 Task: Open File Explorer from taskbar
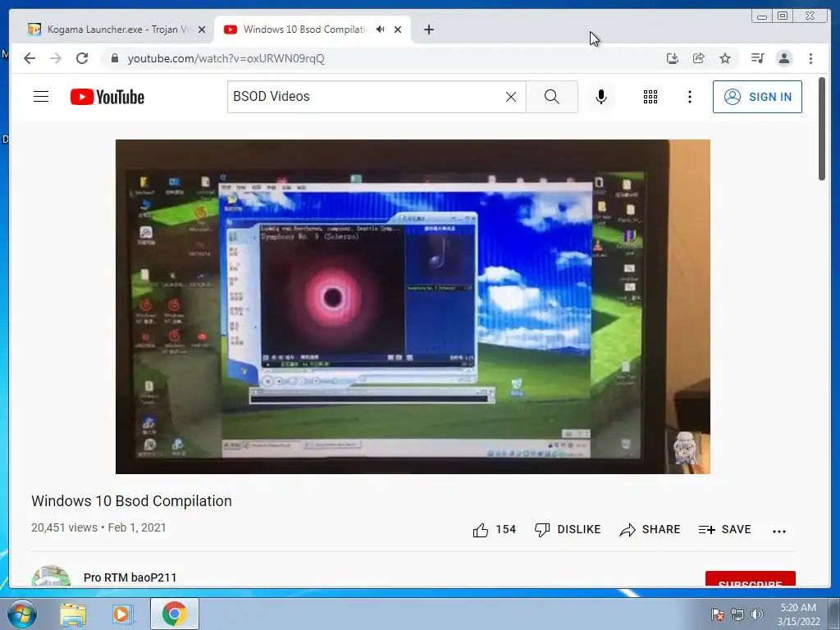[x=72, y=614]
